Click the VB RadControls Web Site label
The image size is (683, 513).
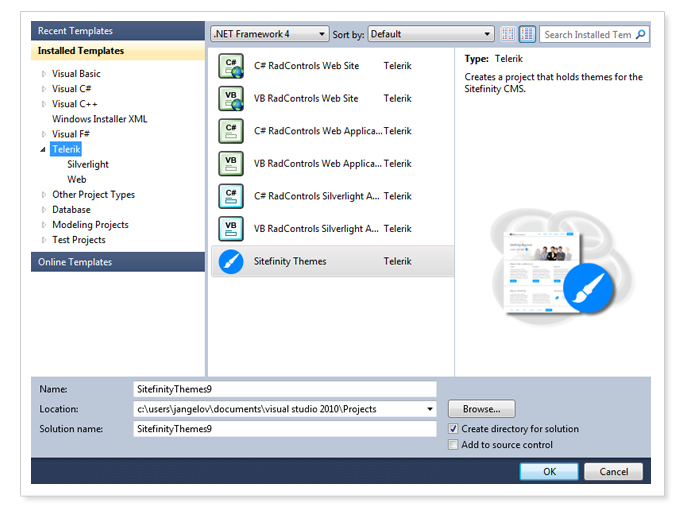tap(306, 98)
